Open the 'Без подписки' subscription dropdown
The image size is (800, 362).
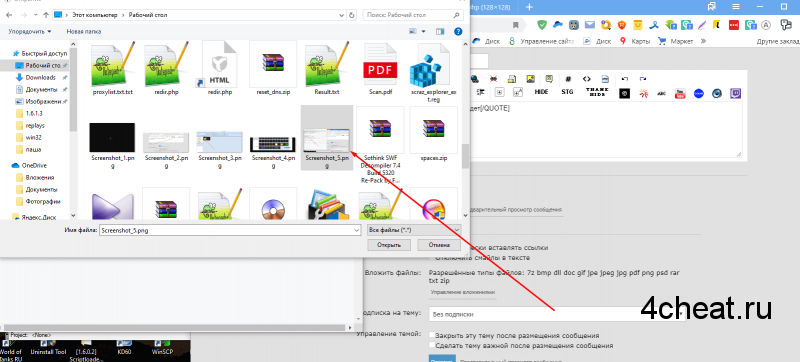coord(556,314)
